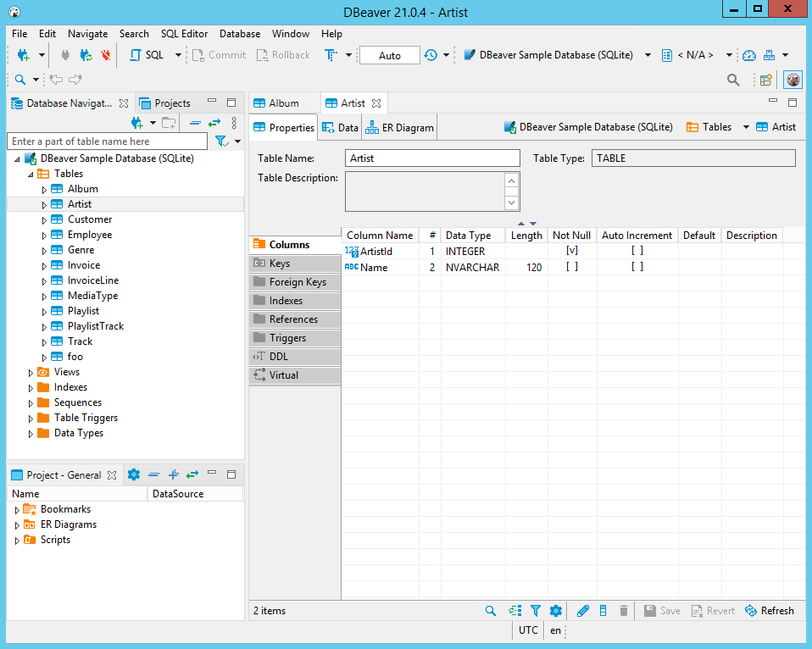Click the Table Description text area
The image size is (812, 649).
[x=425, y=191]
